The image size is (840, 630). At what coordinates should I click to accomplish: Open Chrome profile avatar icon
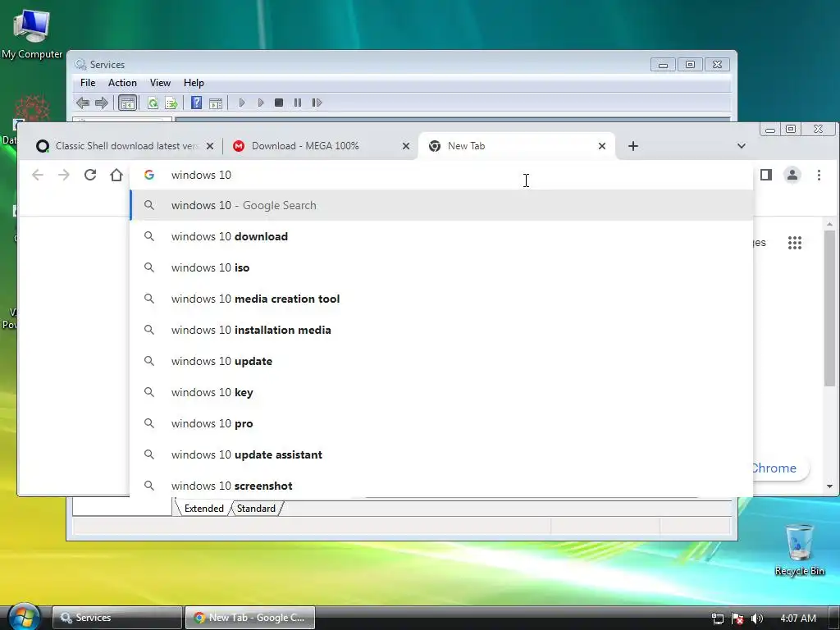(x=792, y=175)
